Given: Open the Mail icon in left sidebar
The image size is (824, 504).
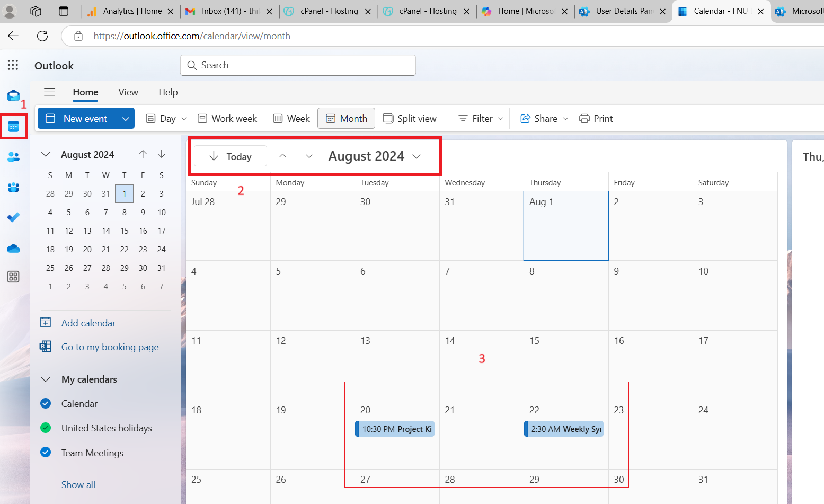Looking at the screenshot, I should (x=13, y=95).
